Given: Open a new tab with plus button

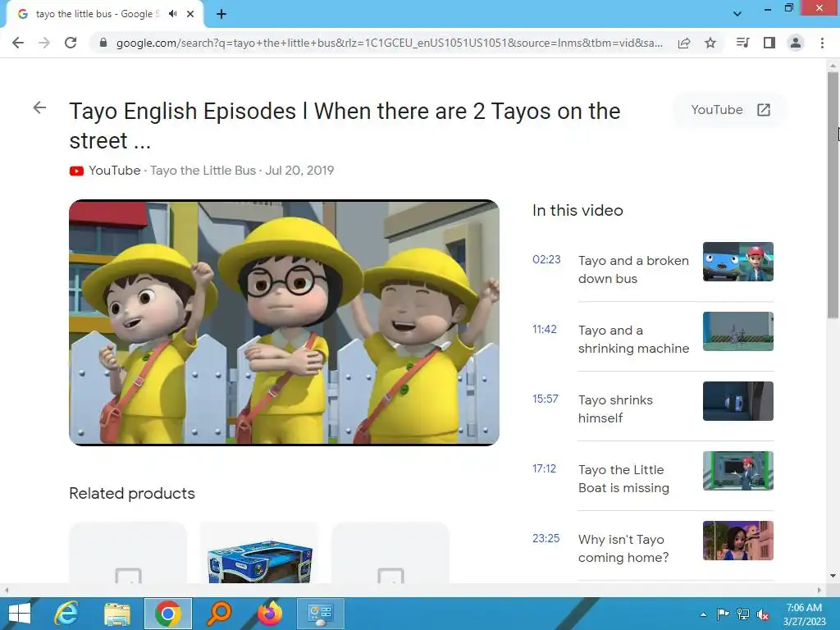Looking at the screenshot, I should (x=221, y=14).
